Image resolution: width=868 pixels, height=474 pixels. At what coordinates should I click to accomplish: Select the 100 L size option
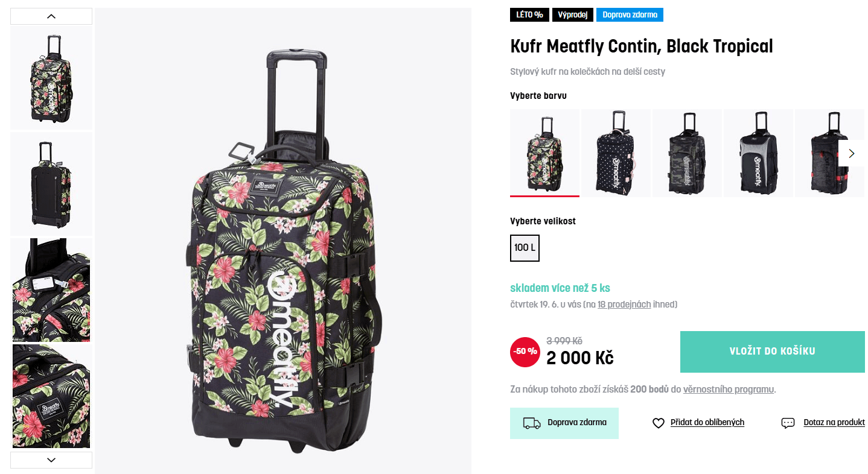pyautogui.click(x=525, y=248)
